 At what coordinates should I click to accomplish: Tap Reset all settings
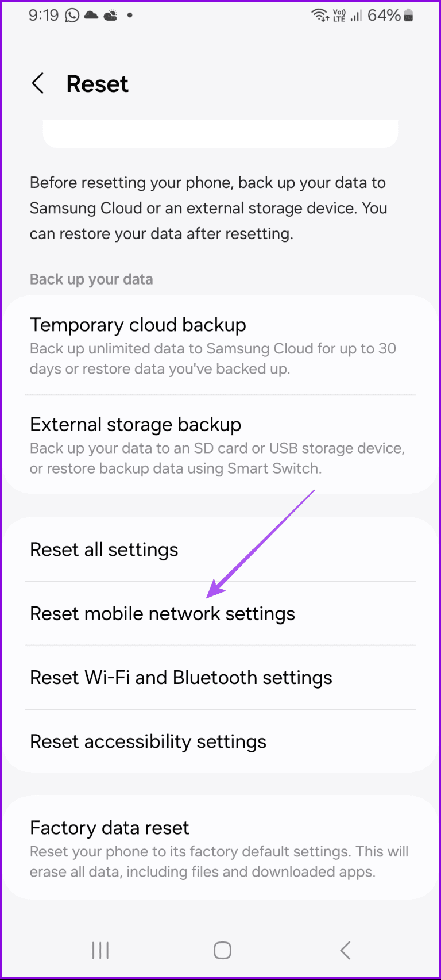(104, 549)
